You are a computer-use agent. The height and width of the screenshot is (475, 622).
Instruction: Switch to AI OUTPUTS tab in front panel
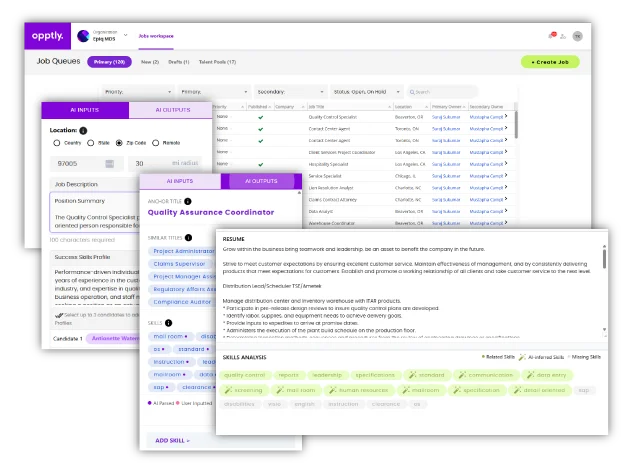[x=261, y=181]
